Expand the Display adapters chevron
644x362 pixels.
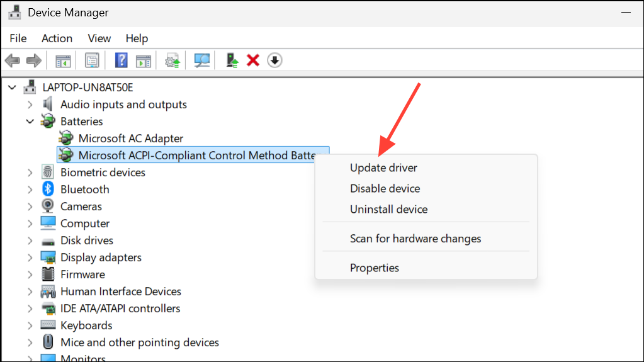30,257
